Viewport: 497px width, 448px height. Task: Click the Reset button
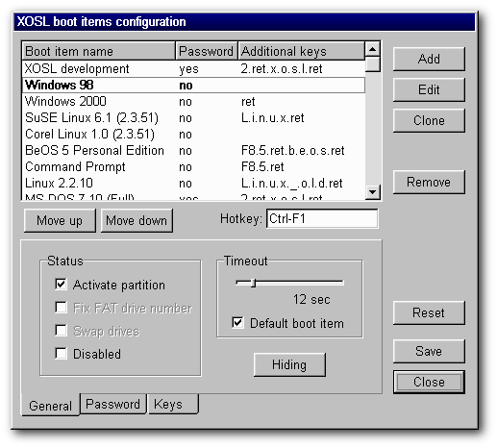429,312
